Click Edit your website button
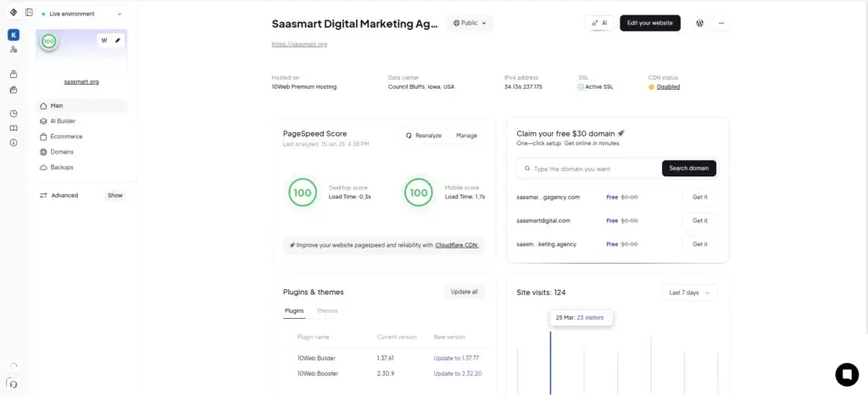The width and height of the screenshot is (868, 396). click(650, 23)
